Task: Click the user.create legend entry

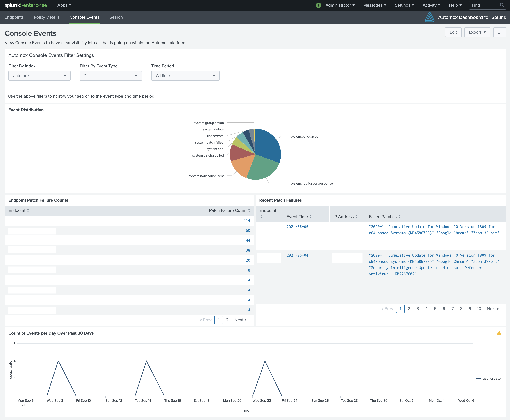Action: [488, 378]
